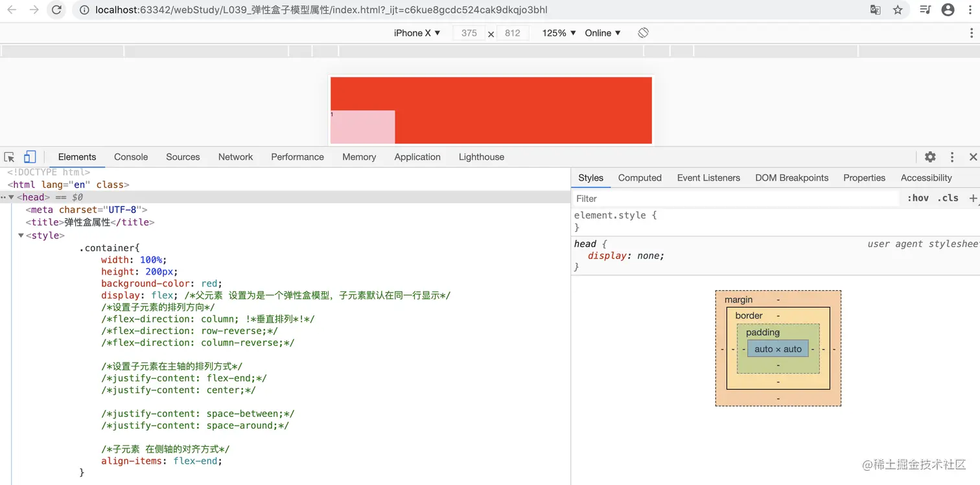Click the flex-direction: row-reverse comment line
This screenshot has height=485, width=980.
[189, 331]
